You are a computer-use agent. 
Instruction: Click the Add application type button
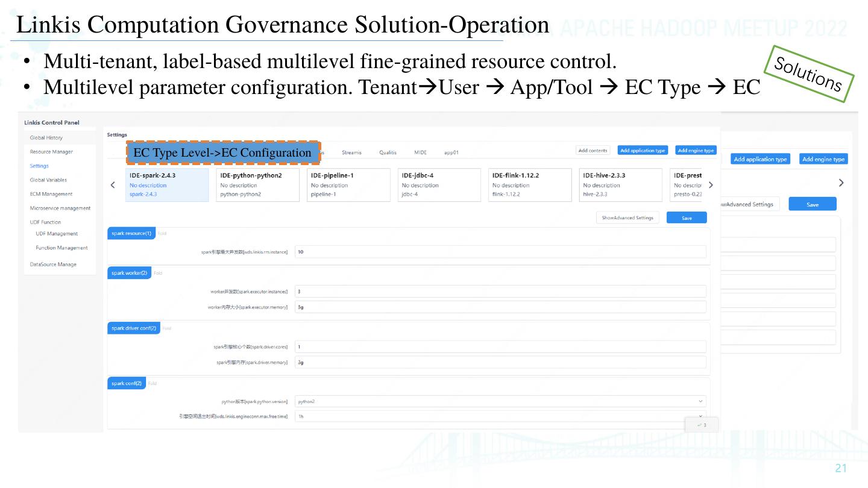click(643, 151)
